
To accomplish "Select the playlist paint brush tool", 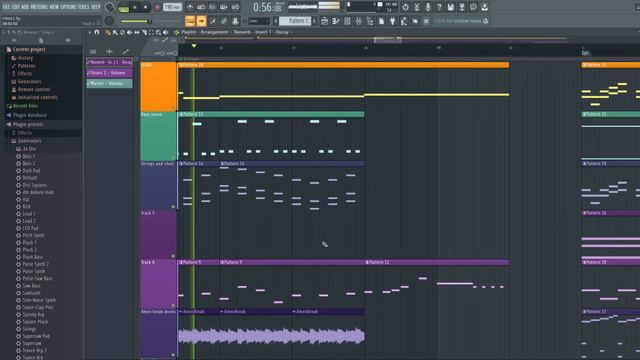I will click(115, 32).
